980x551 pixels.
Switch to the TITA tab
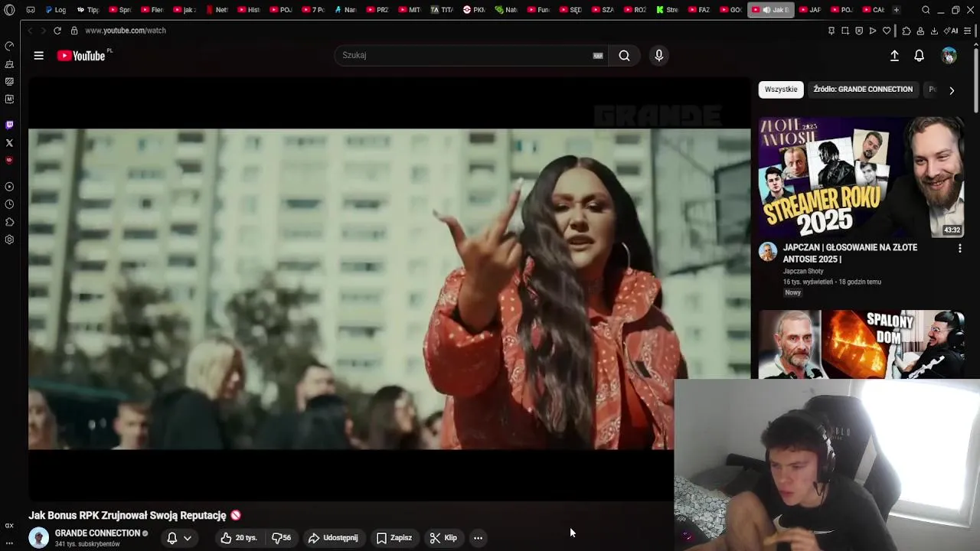tap(442, 10)
